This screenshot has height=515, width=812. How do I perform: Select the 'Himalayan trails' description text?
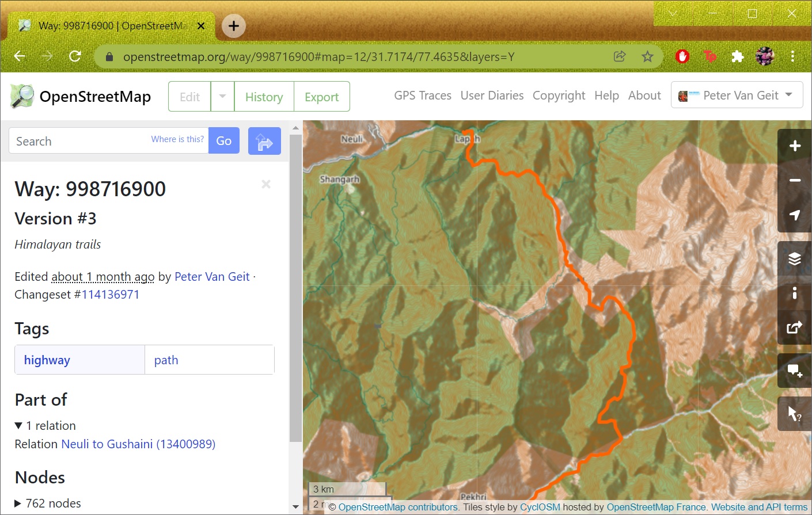[x=58, y=245]
